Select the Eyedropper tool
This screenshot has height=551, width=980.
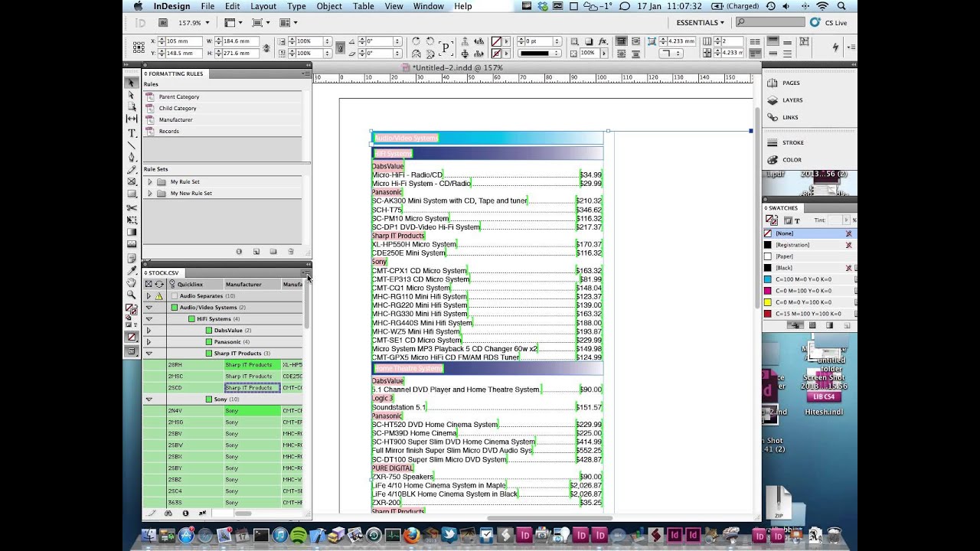[x=131, y=269]
